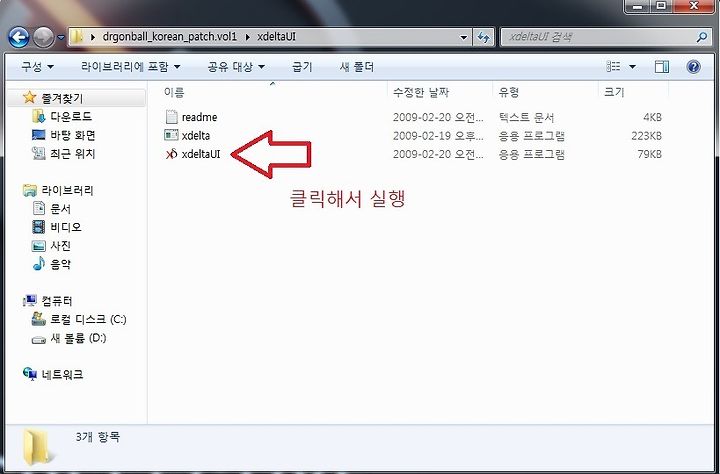The width and height of the screenshot is (720, 474).
Task: Sort by 유형 column header
Action: pyautogui.click(x=509, y=93)
